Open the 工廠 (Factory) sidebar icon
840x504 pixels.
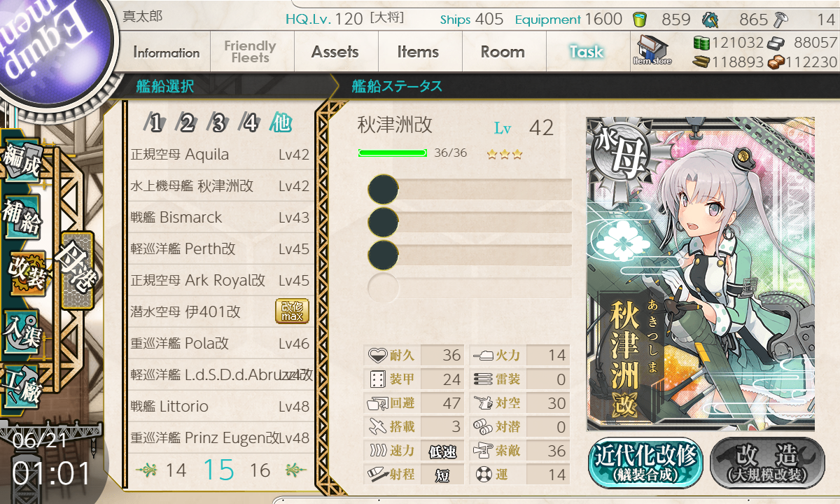pos(22,385)
